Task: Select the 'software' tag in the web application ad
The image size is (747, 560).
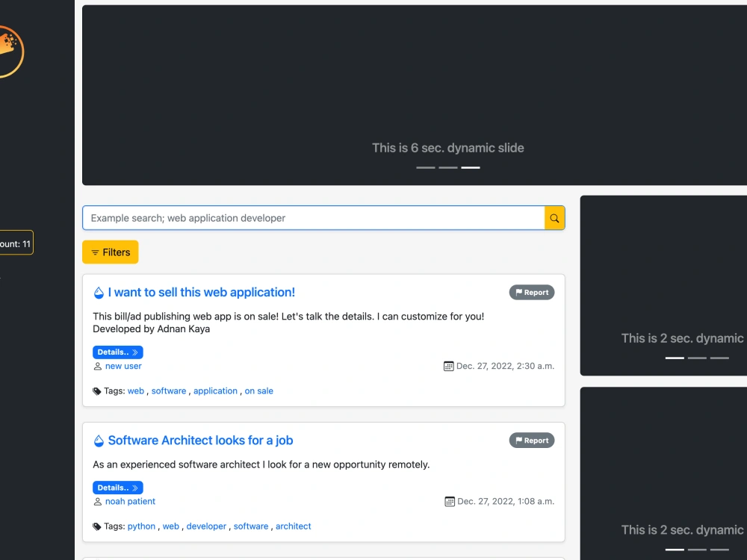Action: [169, 391]
